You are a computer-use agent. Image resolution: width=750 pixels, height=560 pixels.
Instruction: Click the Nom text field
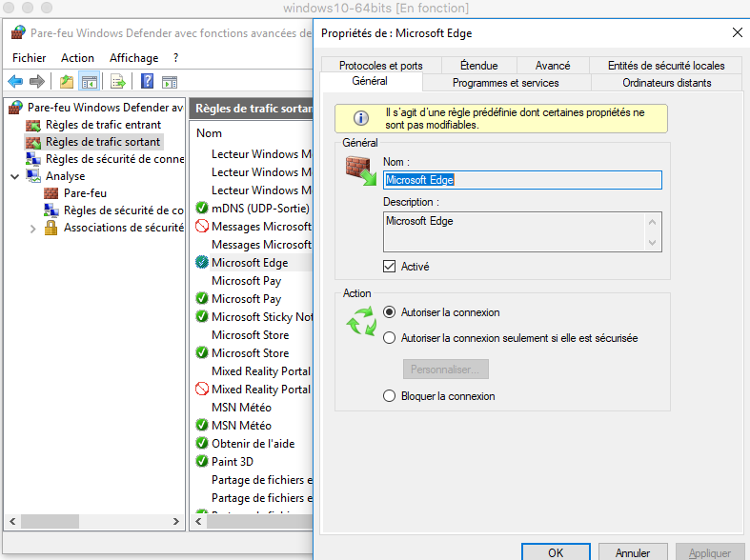click(522, 180)
